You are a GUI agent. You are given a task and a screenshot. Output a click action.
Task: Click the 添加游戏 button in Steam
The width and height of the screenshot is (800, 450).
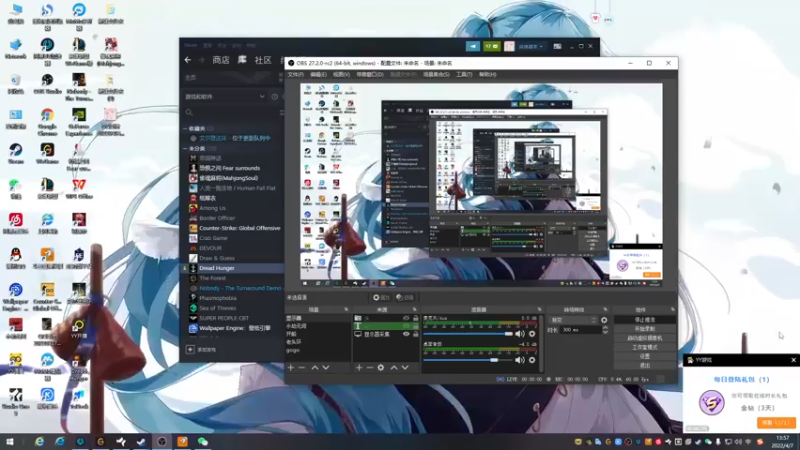tap(202, 349)
